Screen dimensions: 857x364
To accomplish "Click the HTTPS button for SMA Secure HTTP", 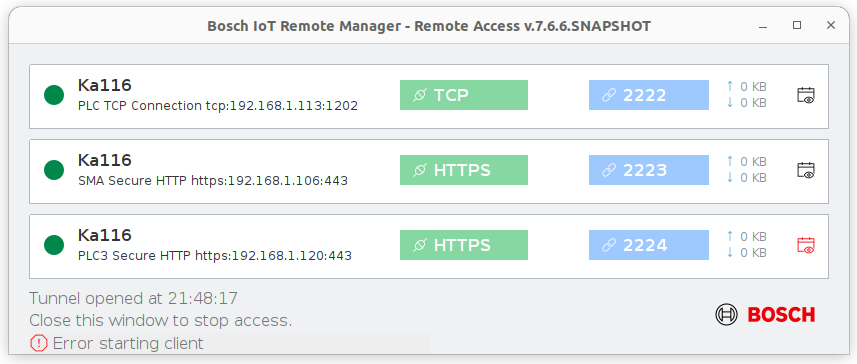I will (463, 170).
